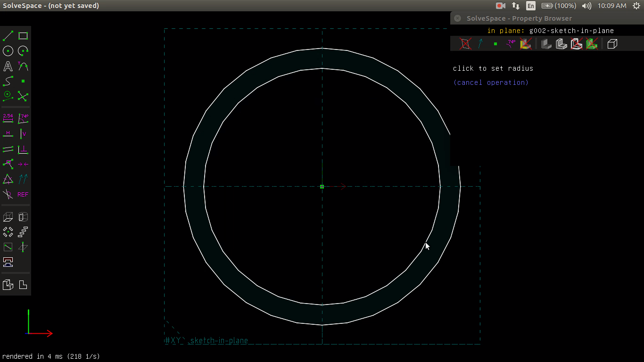Apply symmetric constraint with opposing arrows icon
644x362 pixels.
[x=23, y=164]
